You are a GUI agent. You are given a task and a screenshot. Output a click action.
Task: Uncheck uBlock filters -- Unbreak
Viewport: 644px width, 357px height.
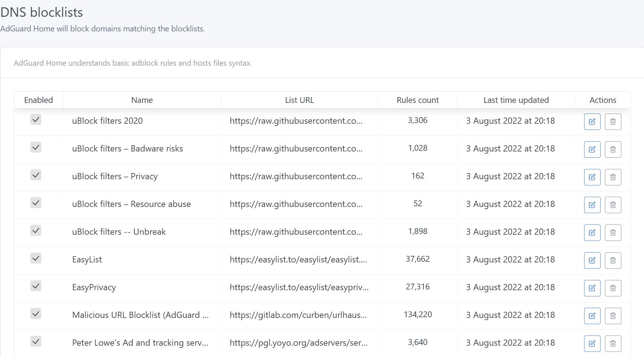tap(36, 230)
